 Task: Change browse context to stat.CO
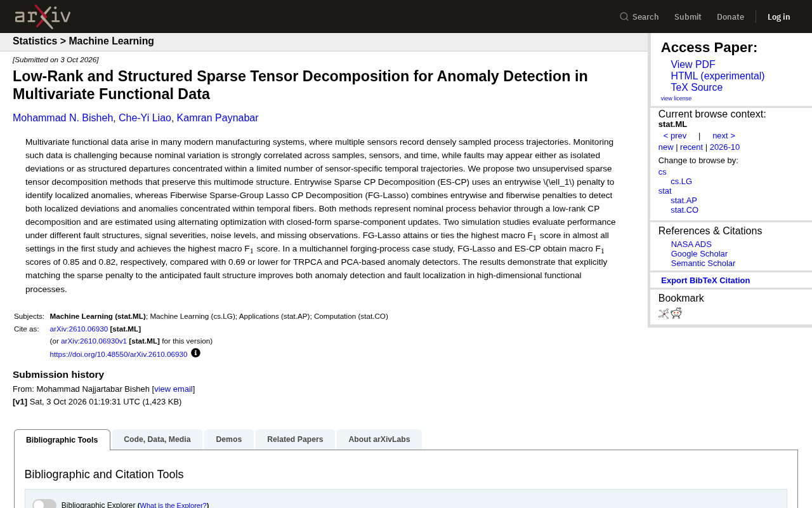click(x=684, y=210)
